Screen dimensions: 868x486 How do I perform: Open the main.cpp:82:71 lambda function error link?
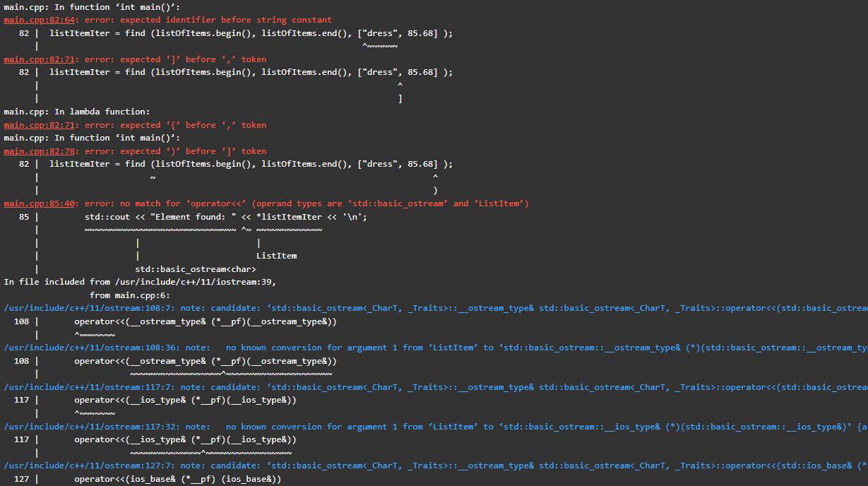tap(39, 124)
